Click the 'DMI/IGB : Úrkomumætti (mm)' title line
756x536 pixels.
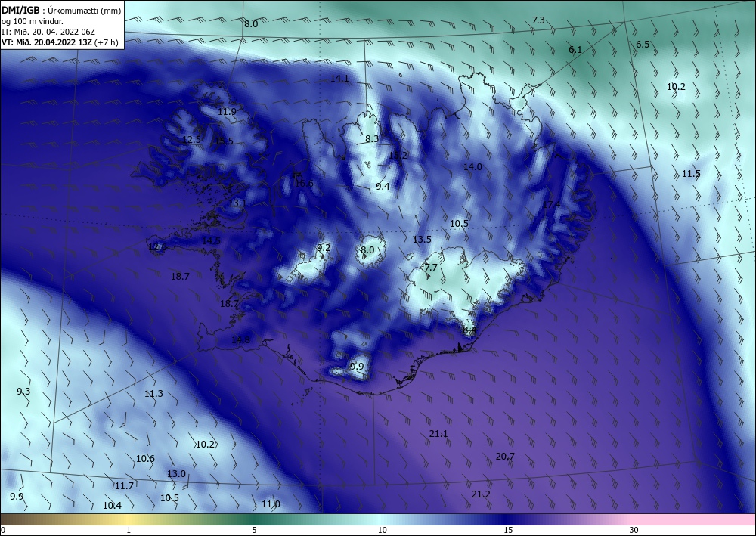pos(61,10)
